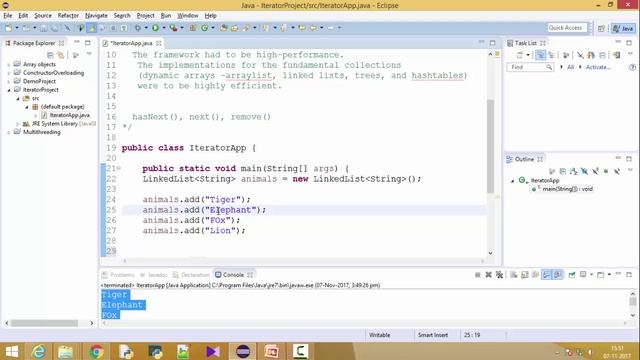Toggle Show Console on Standard Out change

tap(546, 275)
